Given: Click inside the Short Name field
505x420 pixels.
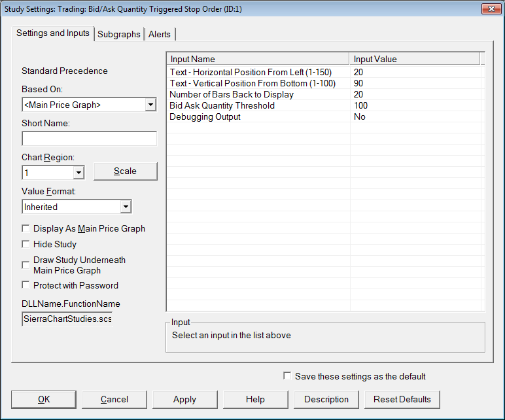Looking at the screenshot, I should coord(89,139).
